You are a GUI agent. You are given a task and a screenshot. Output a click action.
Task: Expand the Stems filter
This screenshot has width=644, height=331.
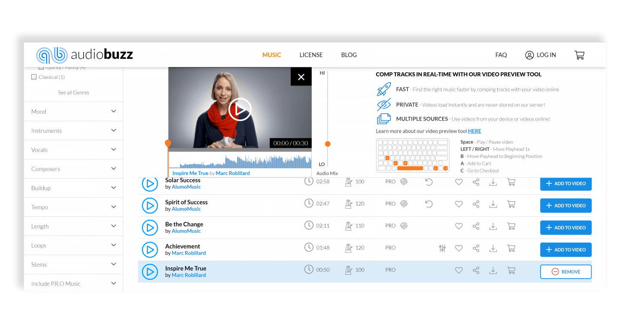click(73, 264)
